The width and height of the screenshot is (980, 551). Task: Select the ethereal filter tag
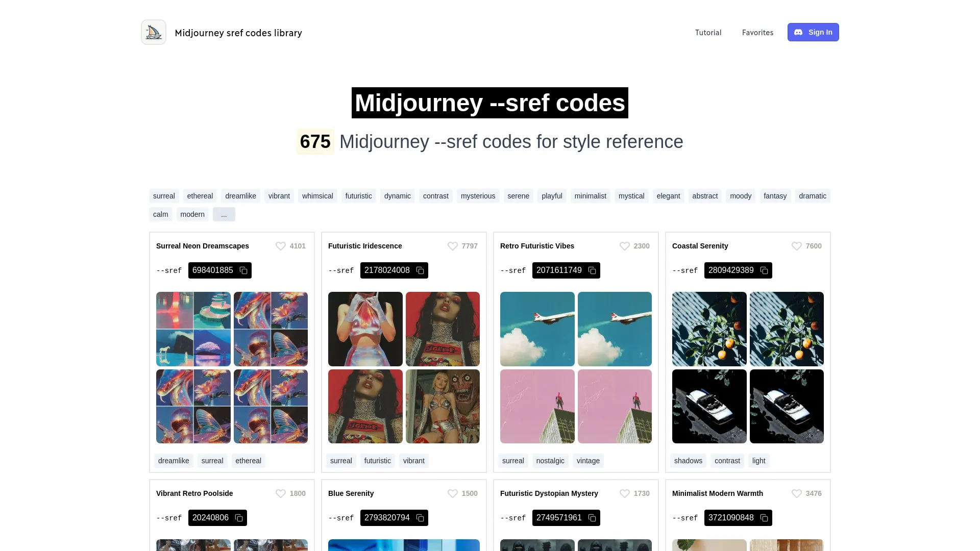point(200,196)
